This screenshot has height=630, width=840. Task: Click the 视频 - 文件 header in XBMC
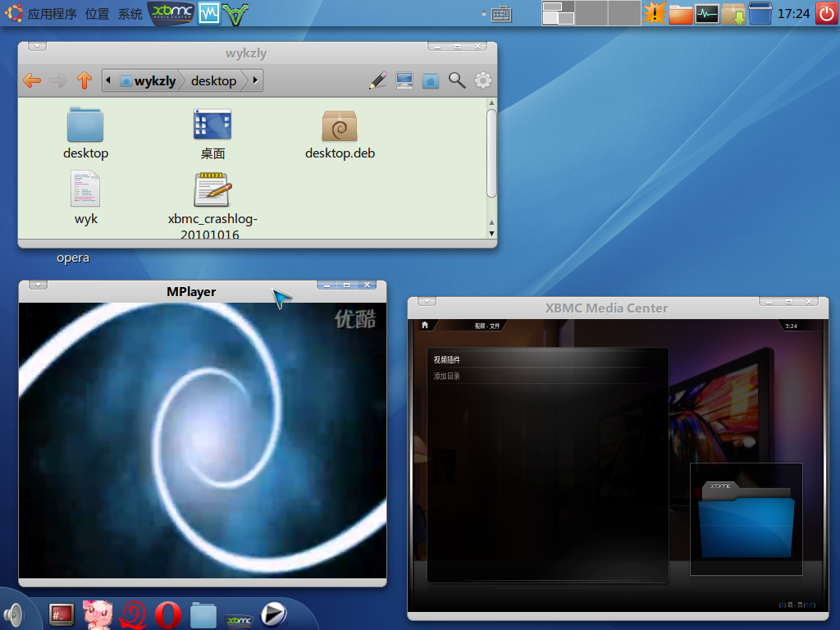pyautogui.click(x=487, y=326)
